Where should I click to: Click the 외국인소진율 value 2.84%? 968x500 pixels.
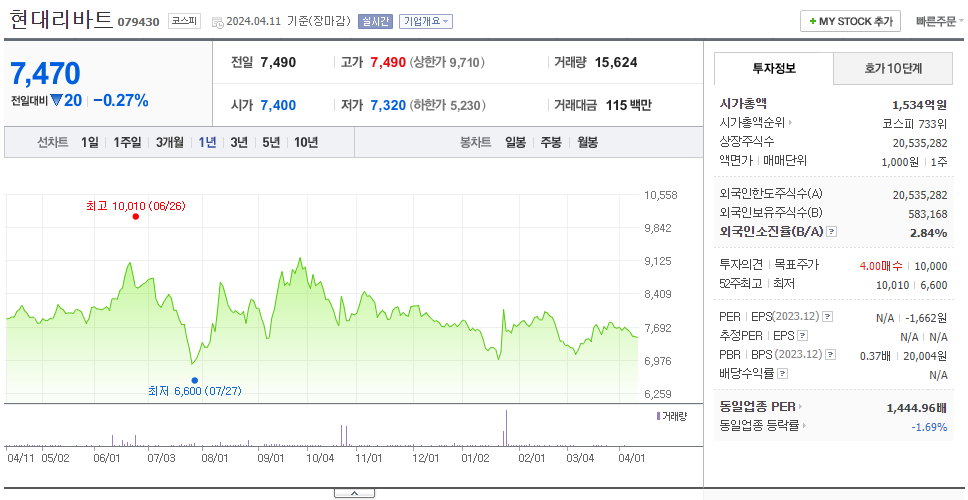(x=928, y=233)
